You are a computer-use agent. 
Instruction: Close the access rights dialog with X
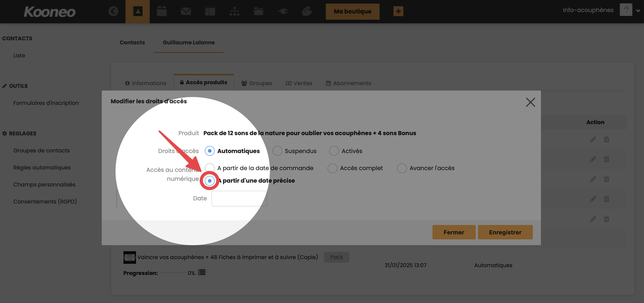click(x=530, y=102)
